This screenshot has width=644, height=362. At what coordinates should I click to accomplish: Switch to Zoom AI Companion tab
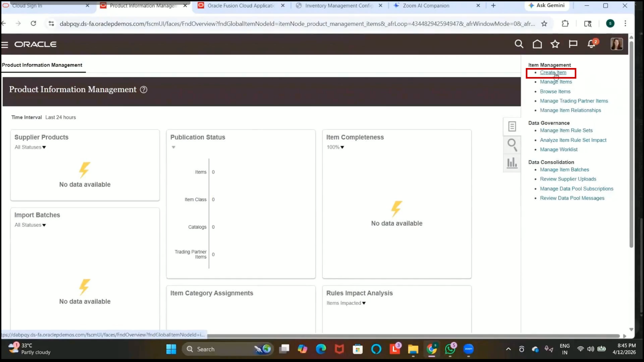(426, 6)
